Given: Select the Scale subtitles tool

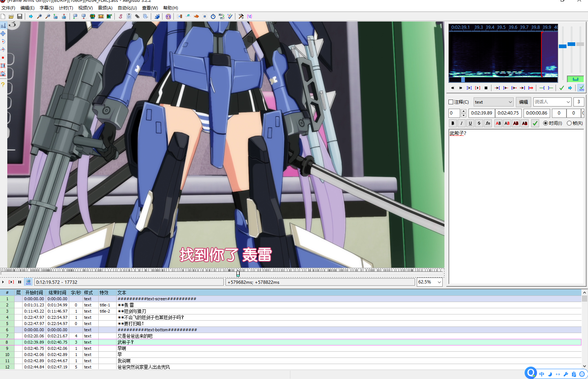Looking at the screenshot, I should pos(3,58).
